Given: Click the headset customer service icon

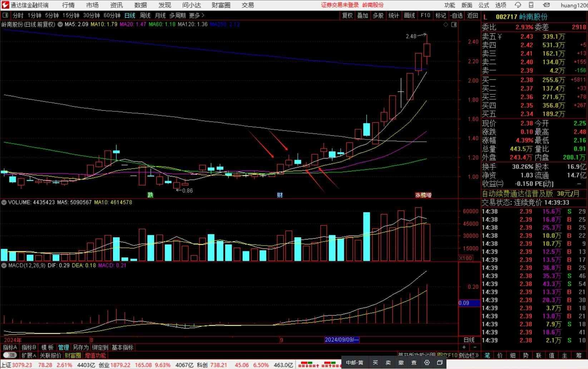Looking at the screenshot, I should click(518, 5).
